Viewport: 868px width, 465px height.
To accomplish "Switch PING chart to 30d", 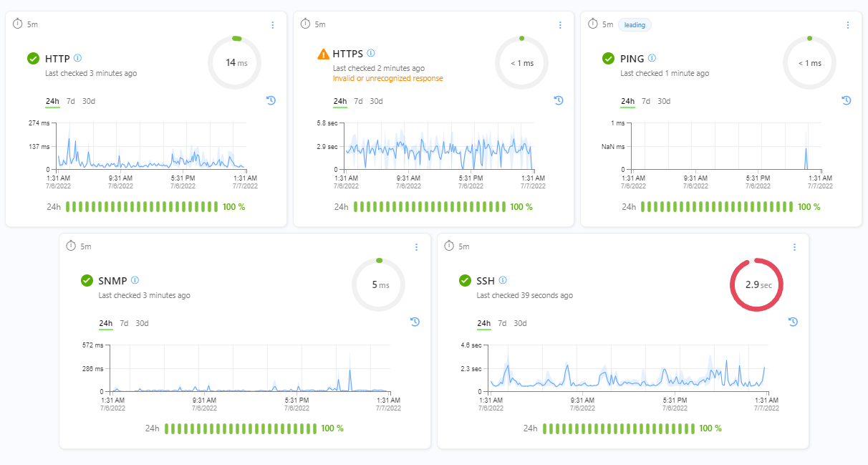I will click(664, 101).
